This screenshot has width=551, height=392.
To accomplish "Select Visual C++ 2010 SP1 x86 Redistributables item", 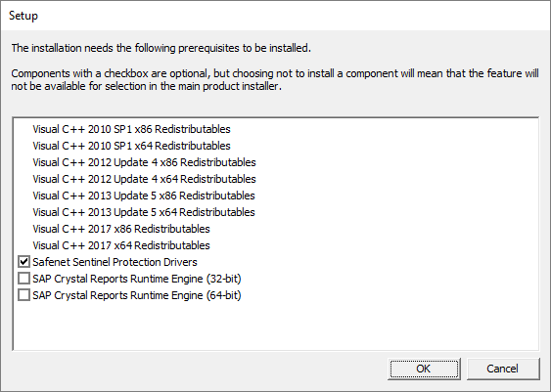I will pyautogui.click(x=131, y=129).
